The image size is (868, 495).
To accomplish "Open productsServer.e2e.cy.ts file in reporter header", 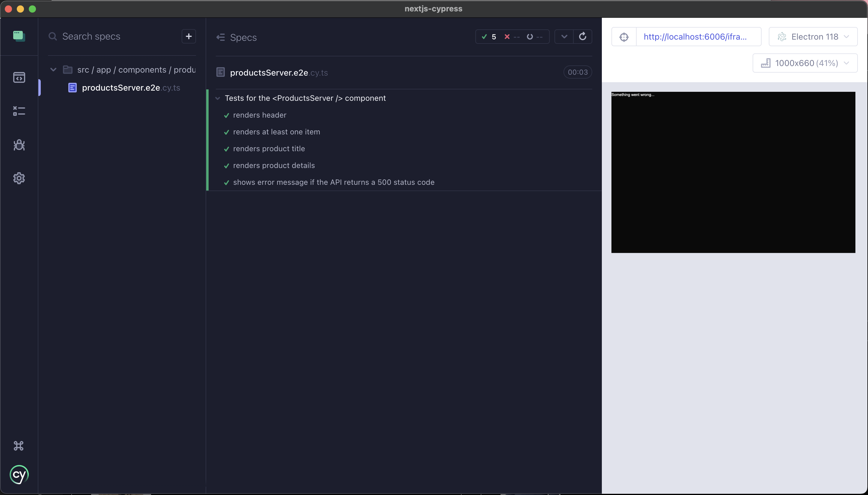I will point(279,72).
